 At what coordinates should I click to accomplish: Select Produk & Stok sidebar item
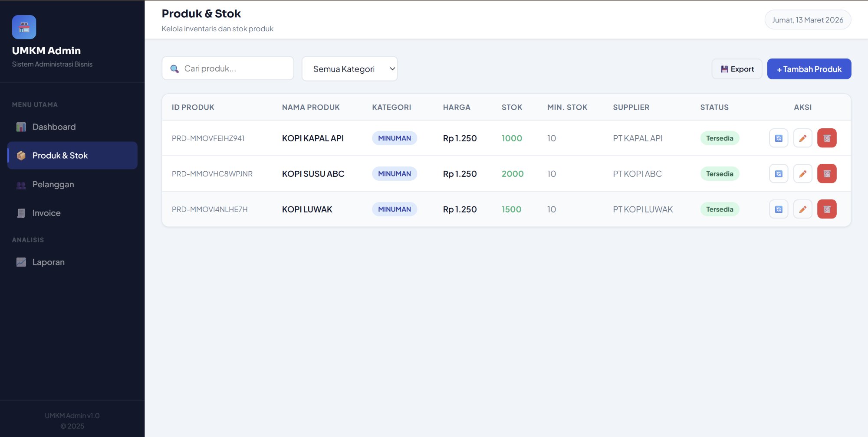tap(60, 156)
